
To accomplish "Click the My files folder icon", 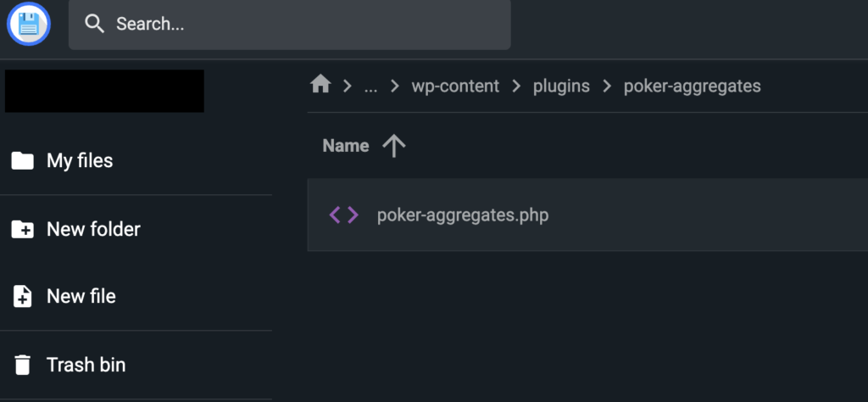I will 23,161.
